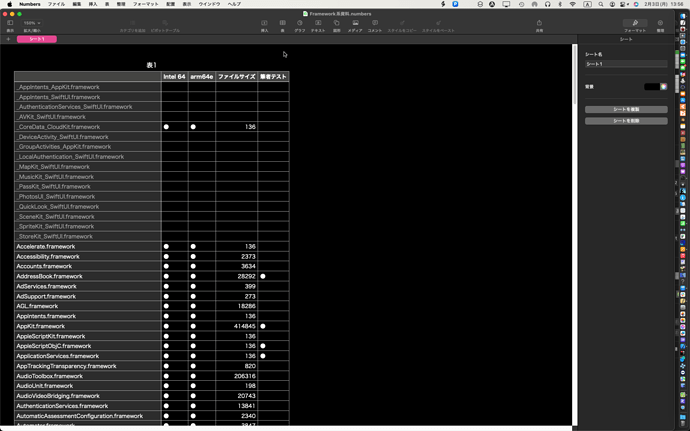
Task: Click the date and time in menu bar
Action: [x=664, y=4]
